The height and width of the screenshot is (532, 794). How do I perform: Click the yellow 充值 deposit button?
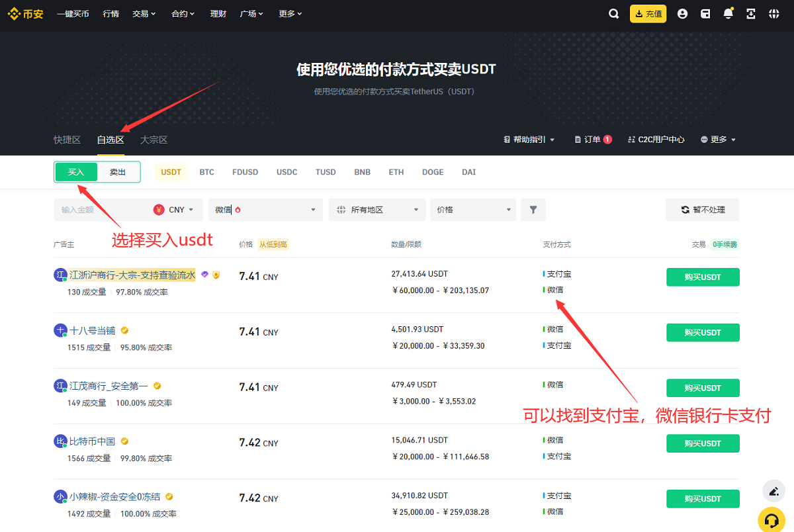pyautogui.click(x=648, y=14)
